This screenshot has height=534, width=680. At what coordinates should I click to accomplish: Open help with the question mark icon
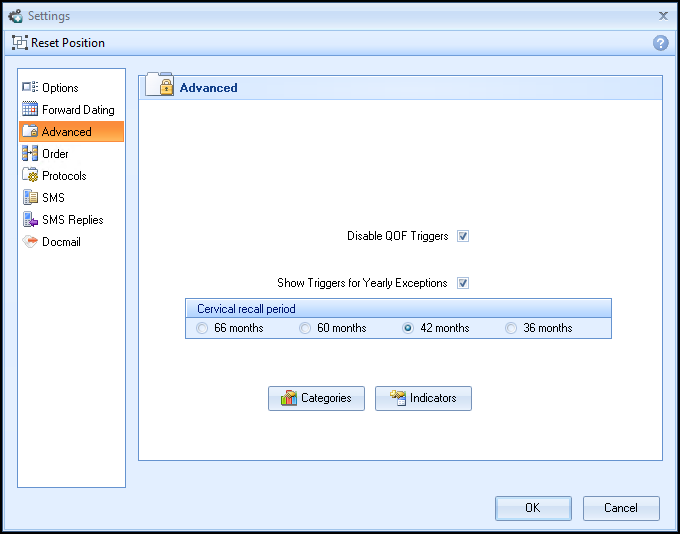(x=660, y=43)
